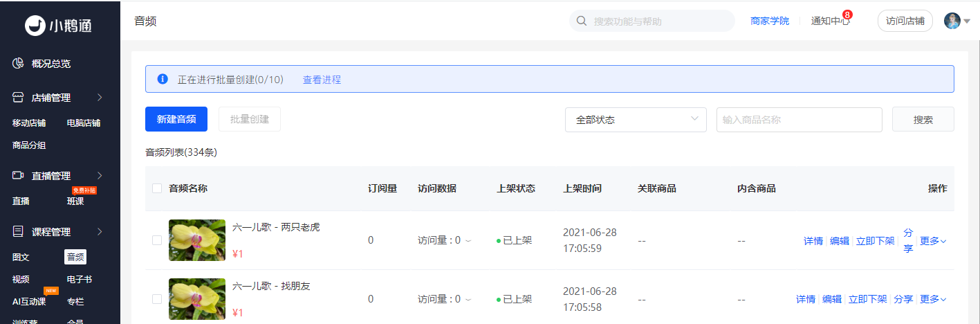980x324 pixels.
Task: Expand 访问量 dropdown for 找朋友 row
Action: (468, 300)
